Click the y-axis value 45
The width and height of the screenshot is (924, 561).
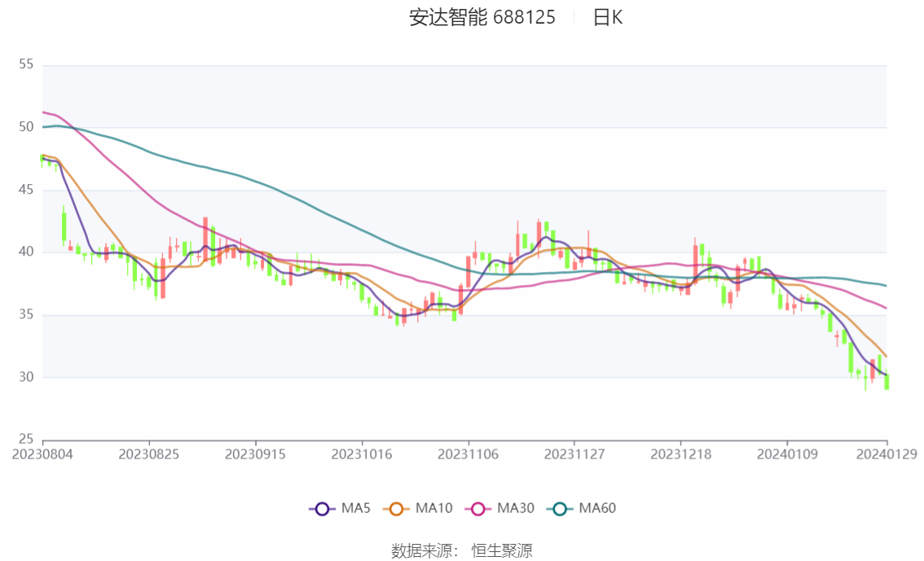pyautogui.click(x=26, y=190)
